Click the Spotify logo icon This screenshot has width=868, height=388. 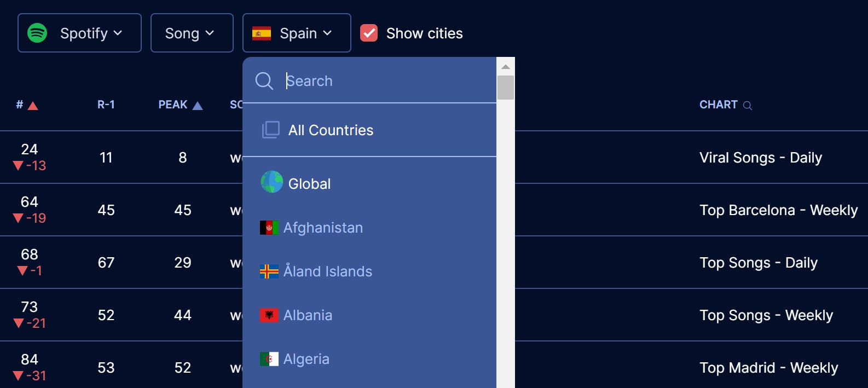point(37,33)
